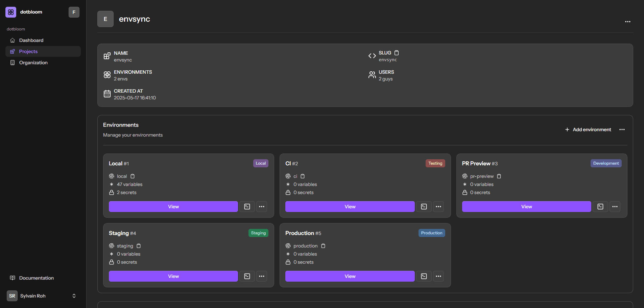Open the envsync project options menu
The width and height of the screenshot is (644, 308).
[x=628, y=22]
